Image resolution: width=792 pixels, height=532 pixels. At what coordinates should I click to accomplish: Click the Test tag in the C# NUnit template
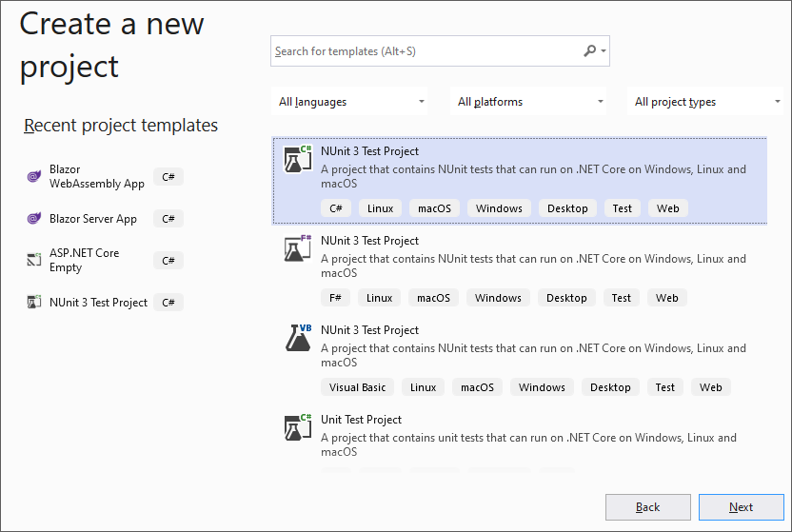(x=623, y=208)
